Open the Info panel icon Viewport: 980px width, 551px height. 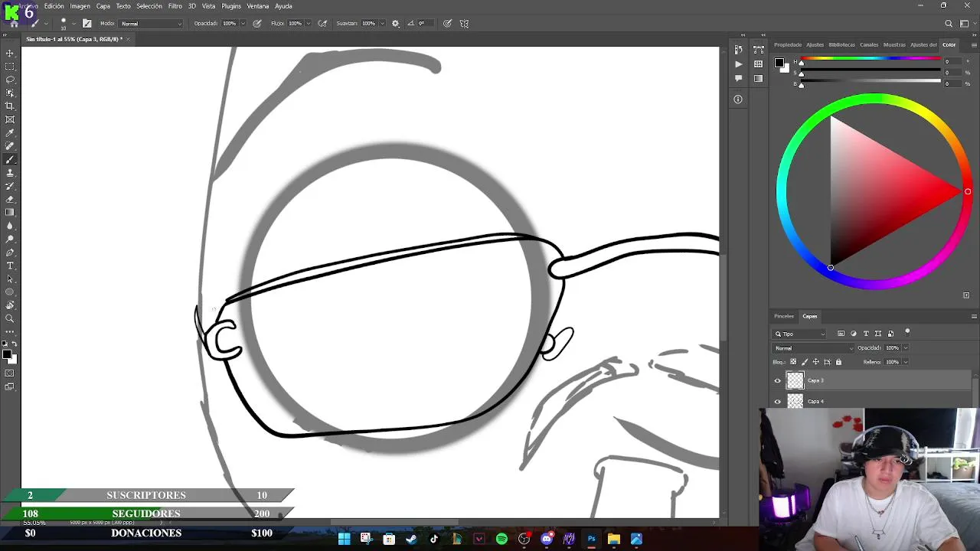[x=738, y=99]
